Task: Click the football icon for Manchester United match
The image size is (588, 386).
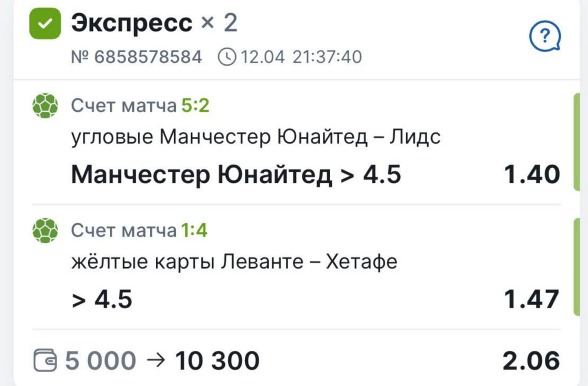Action: (x=45, y=106)
